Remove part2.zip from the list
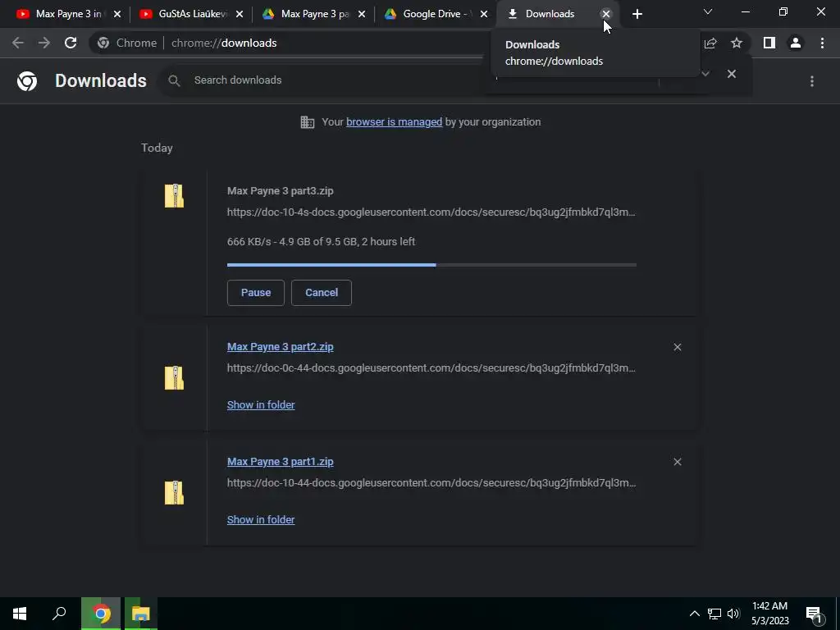The height and width of the screenshot is (630, 840). click(x=678, y=347)
